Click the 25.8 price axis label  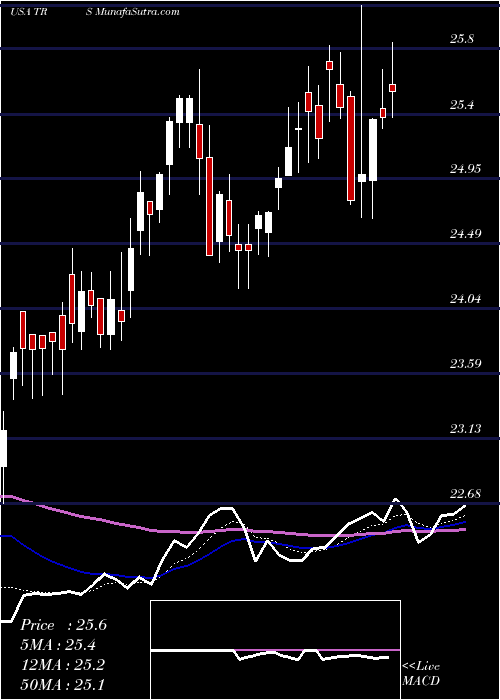click(x=462, y=39)
